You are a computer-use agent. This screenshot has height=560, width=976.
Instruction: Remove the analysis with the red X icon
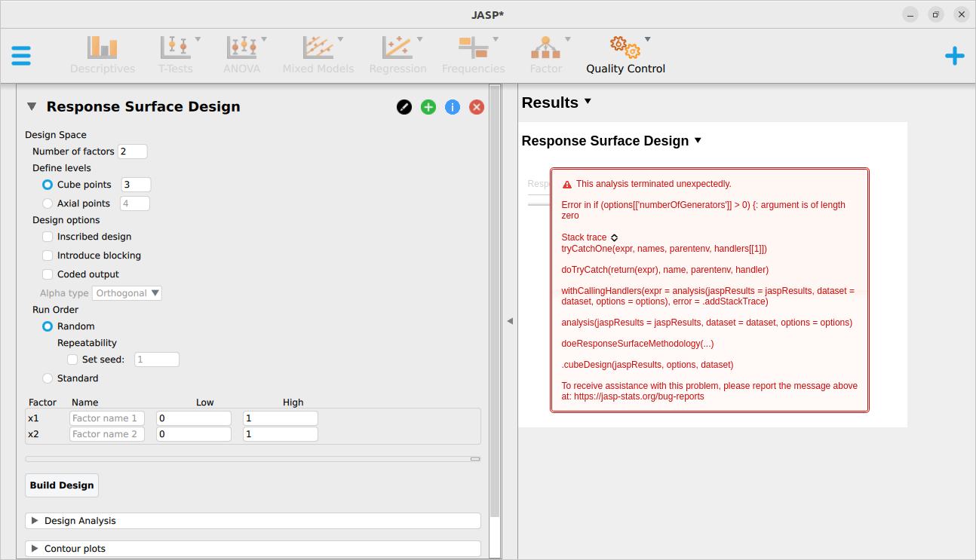[x=476, y=107]
